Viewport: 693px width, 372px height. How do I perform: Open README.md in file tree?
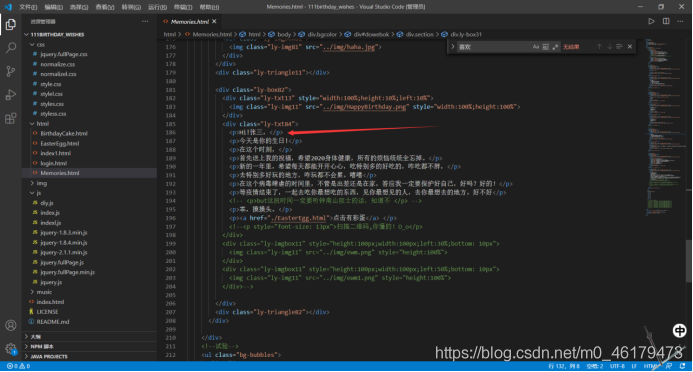pos(53,322)
